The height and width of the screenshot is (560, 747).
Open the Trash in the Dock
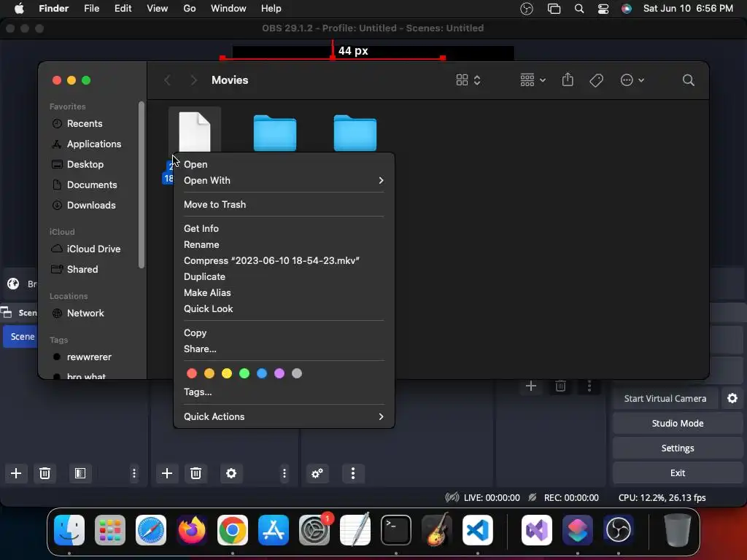tap(678, 530)
